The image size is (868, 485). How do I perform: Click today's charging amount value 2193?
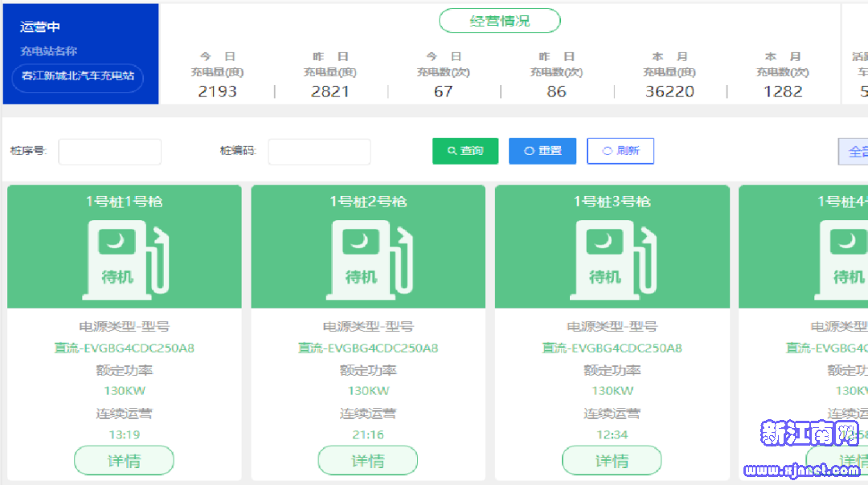(x=217, y=92)
